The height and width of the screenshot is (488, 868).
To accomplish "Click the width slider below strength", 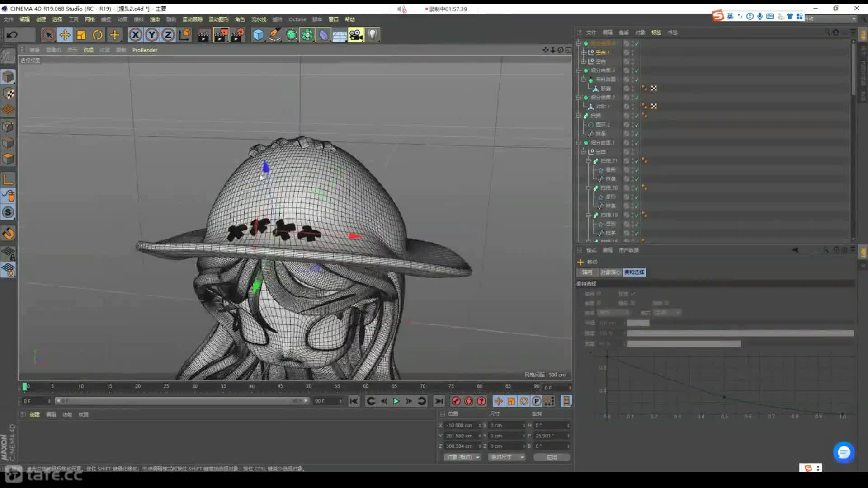I will [684, 344].
